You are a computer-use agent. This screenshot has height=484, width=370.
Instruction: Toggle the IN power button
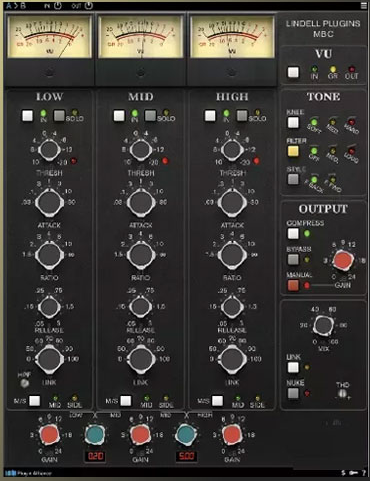point(58,6)
